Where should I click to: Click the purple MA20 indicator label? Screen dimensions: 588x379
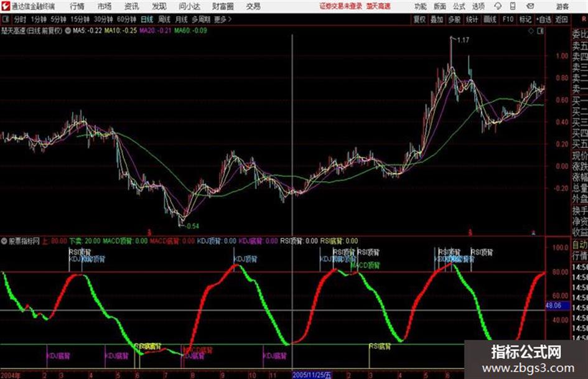click(x=156, y=30)
